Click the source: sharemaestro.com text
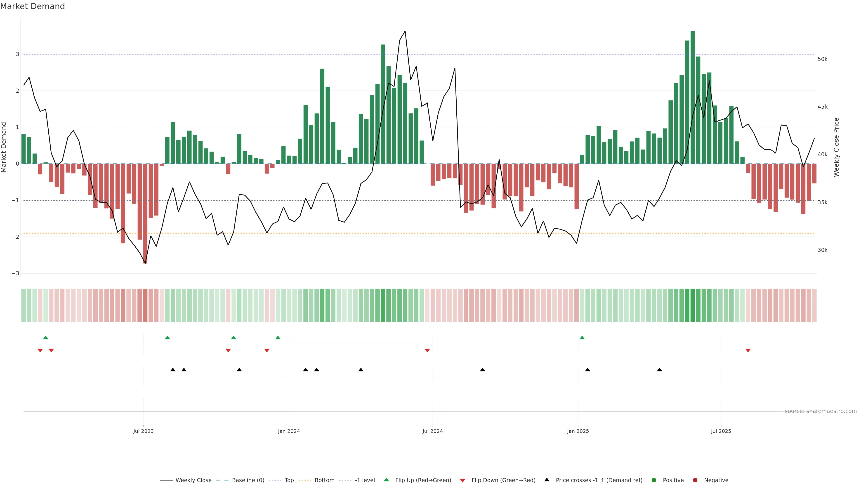868x488 pixels. [821, 411]
